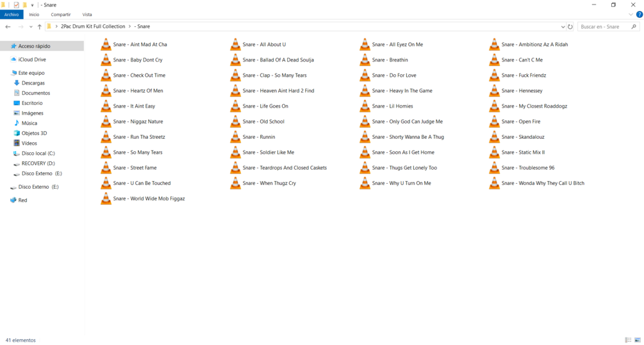Click VLC icon of Snare - Life Goes On
The height and width of the screenshot is (345, 644).
point(235,106)
